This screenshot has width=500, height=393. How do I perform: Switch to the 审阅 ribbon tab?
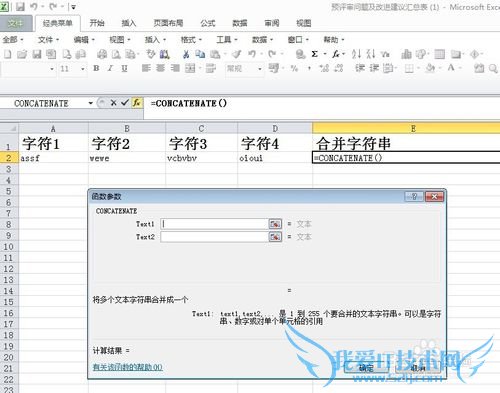pyautogui.click(x=272, y=23)
